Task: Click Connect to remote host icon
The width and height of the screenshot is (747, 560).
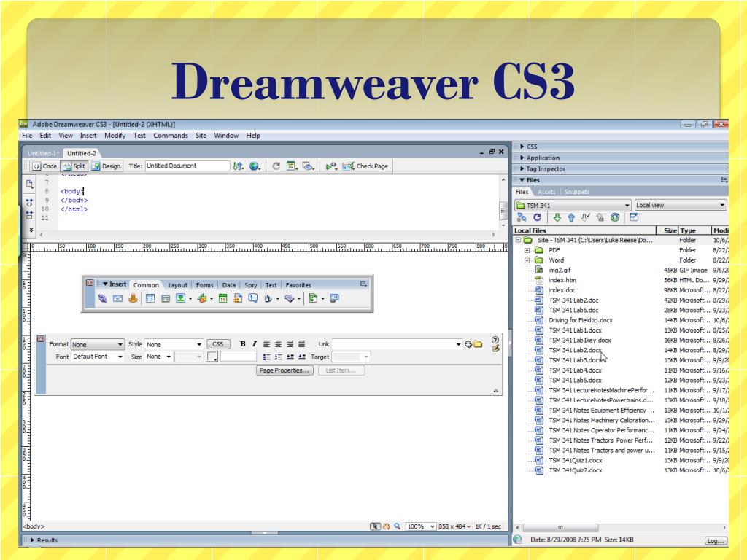Action: tap(522, 217)
